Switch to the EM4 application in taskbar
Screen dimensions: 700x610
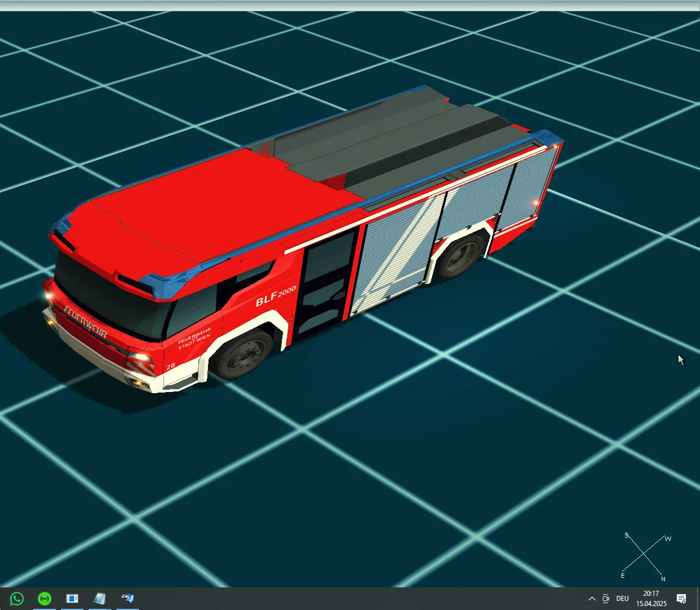[x=128, y=598]
